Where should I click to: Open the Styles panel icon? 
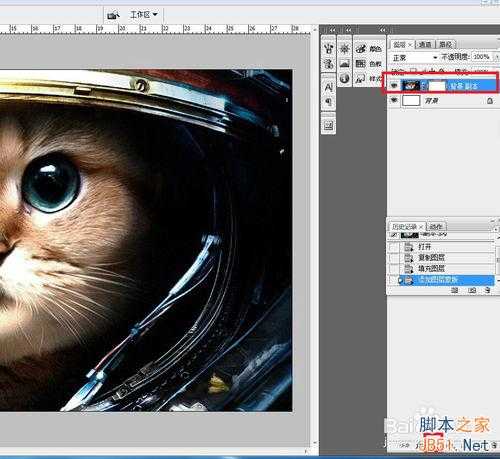click(x=360, y=78)
